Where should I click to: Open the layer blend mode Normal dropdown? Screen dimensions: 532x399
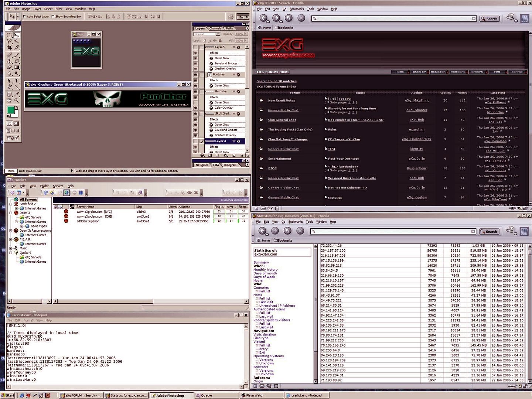(207, 34)
